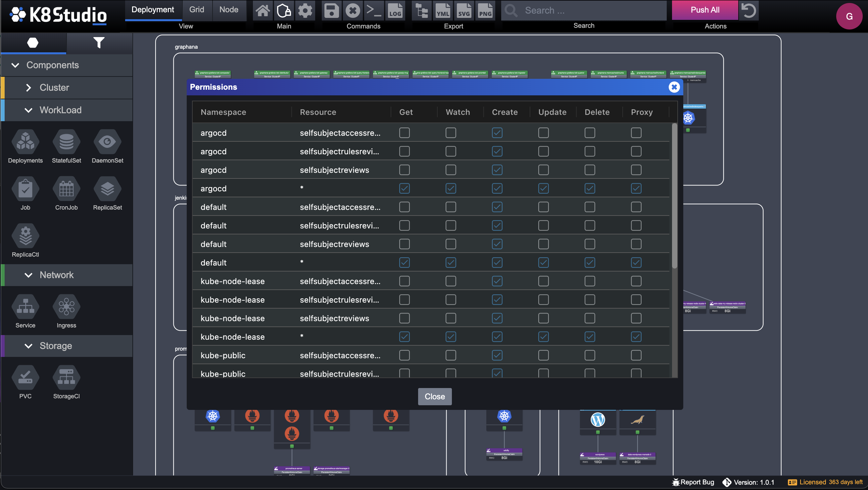868x490 pixels.
Task: Export as YML file icon
Action: click(x=443, y=11)
